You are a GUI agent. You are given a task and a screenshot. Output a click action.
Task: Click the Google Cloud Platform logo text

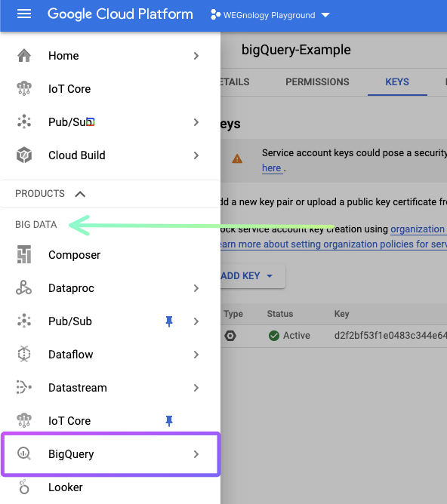pos(120,14)
